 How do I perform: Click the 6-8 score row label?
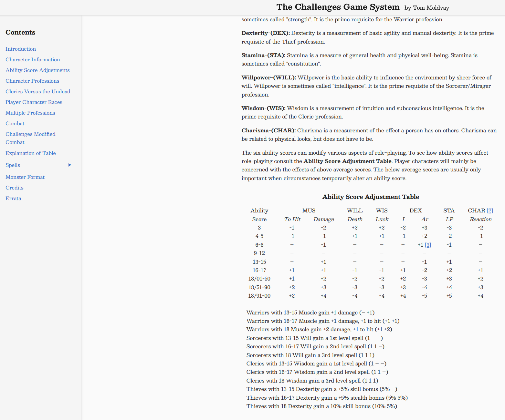259,245
